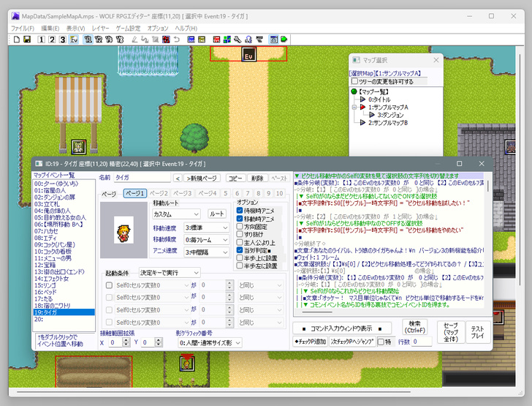Open the 表示(V) menu
Screen dimensions: 532x406
(x=75, y=29)
